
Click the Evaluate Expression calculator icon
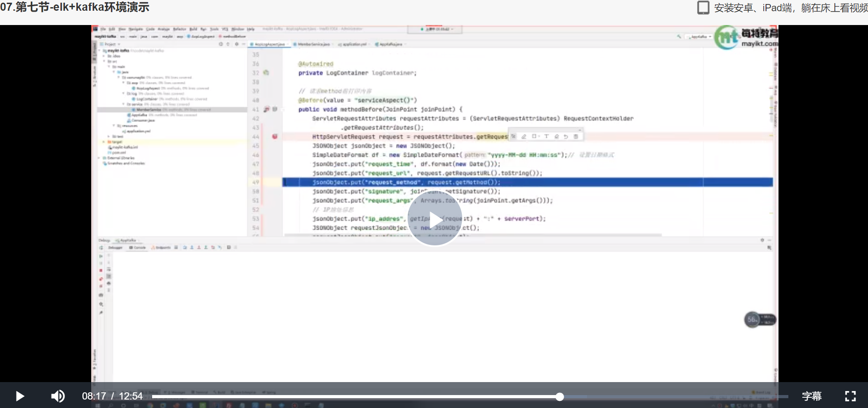229,248
